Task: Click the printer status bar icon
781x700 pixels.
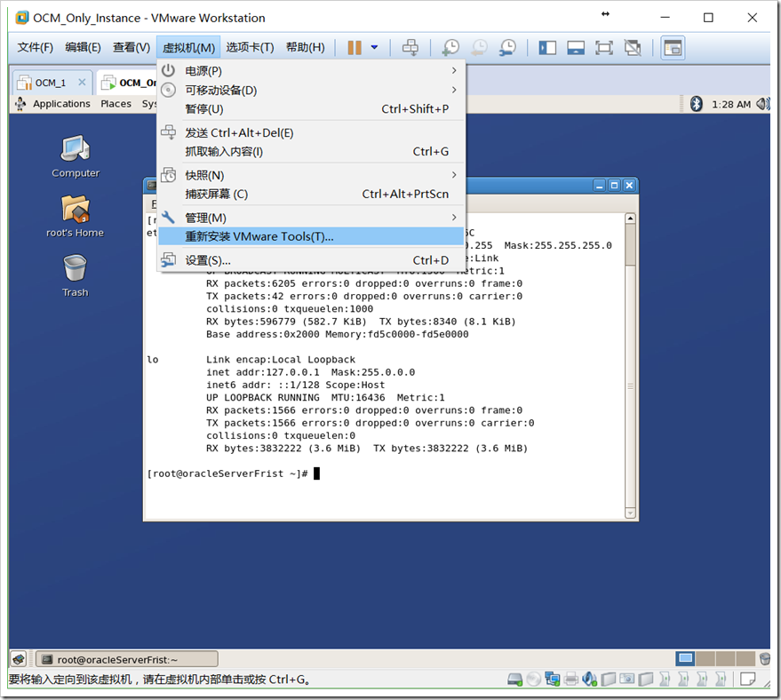Action: tap(571, 679)
